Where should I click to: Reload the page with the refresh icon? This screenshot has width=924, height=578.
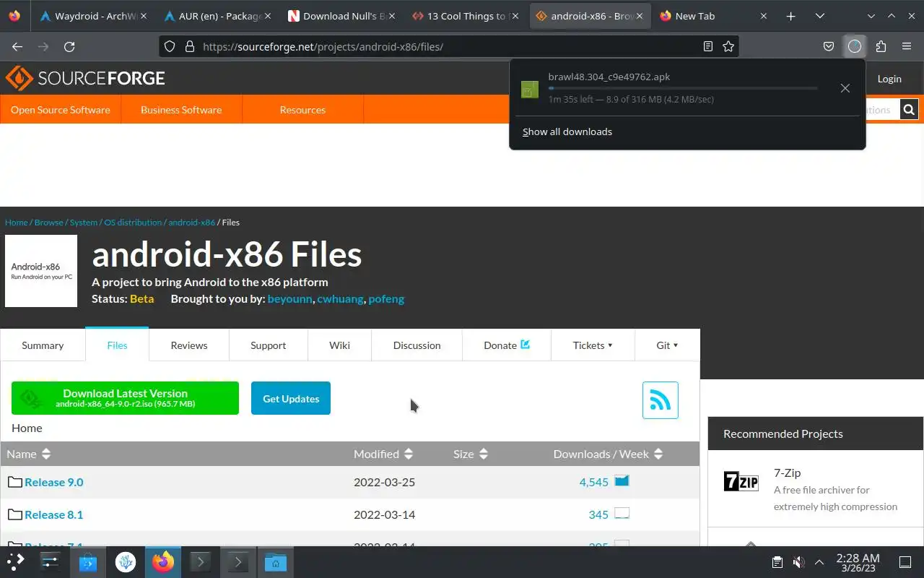tap(69, 46)
